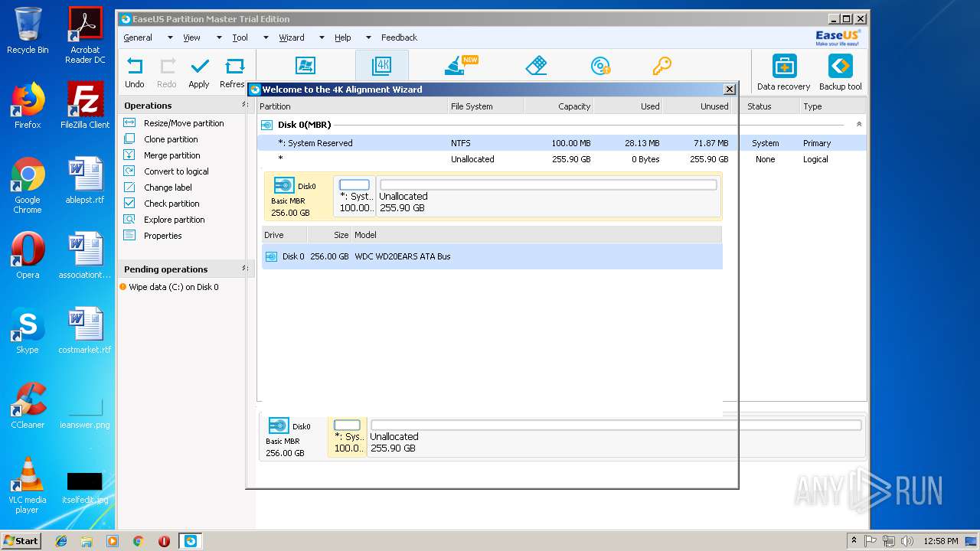
Task: Click Wipe data (C:) pending operation
Action: [173, 287]
